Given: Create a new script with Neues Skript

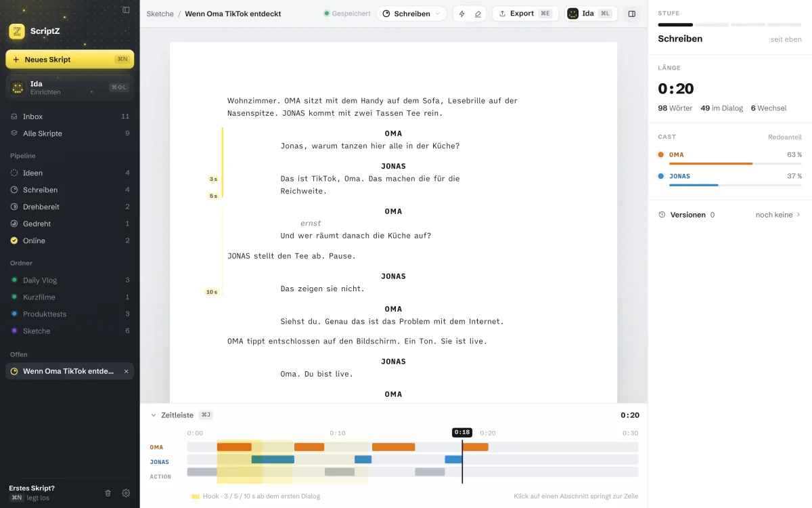Looking at the screenshot, I should (x=70, y=60).
